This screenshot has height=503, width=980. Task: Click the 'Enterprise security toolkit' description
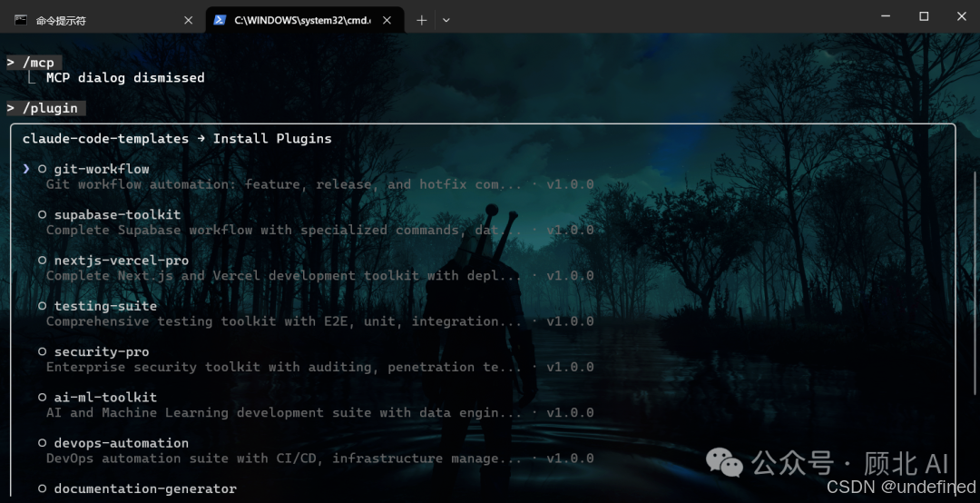320,367
